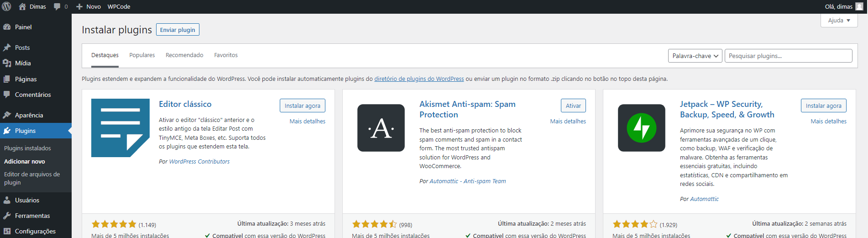
Task: Open the Jetpack plugin title link
Action: pos(727,109)
